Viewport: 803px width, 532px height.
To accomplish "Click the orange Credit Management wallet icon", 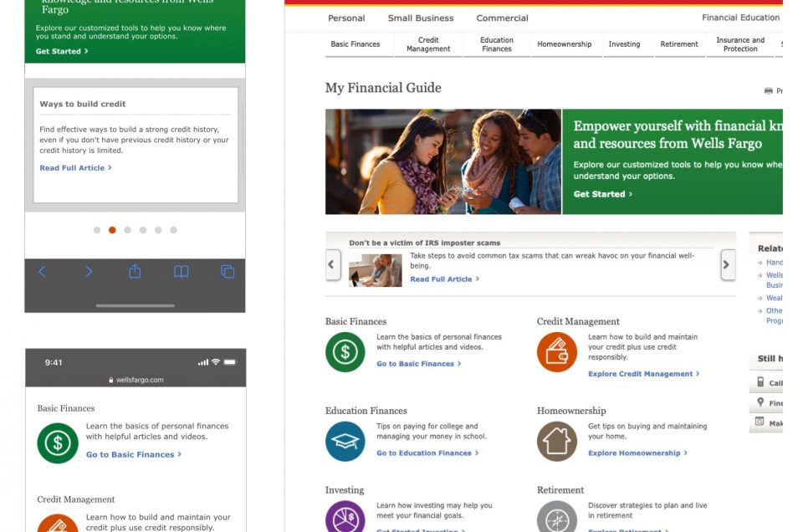I will [x=557, y=352].
